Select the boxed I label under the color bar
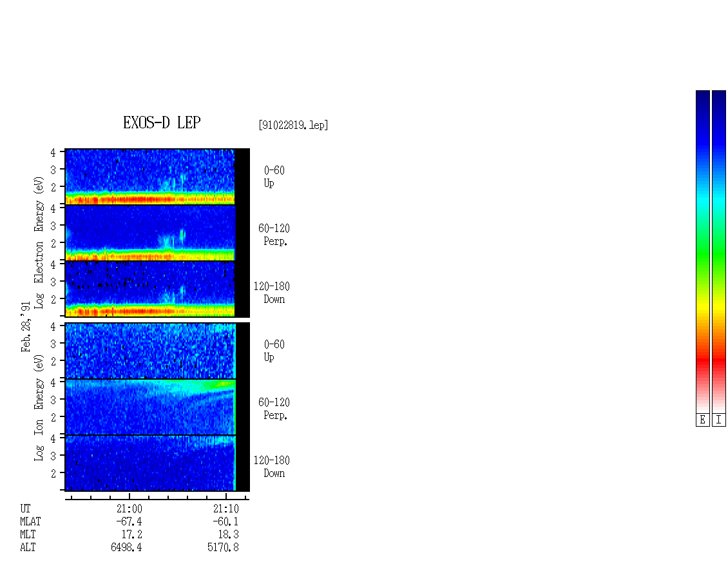This screenshot has width=728, height=564. pos(719,420)
